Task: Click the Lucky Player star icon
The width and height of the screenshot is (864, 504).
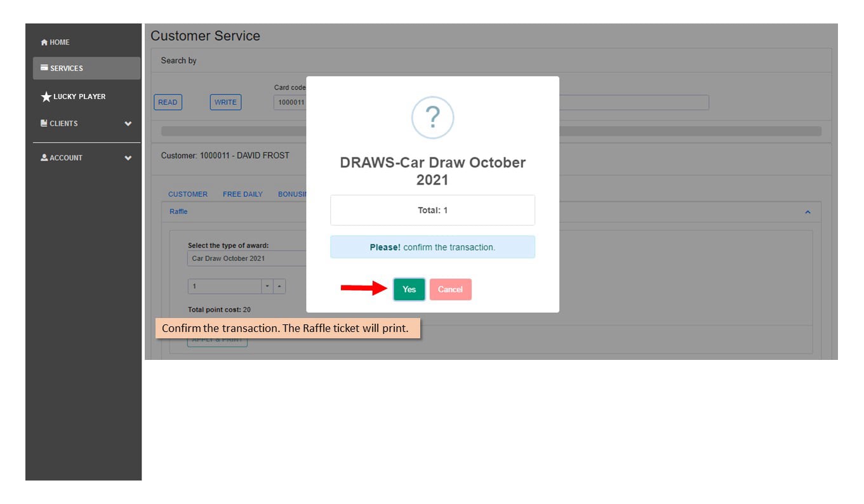Action: coord(46,96)
